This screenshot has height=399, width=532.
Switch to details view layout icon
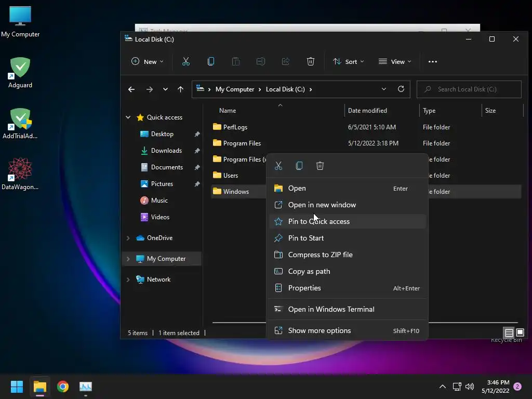[509, 332]
